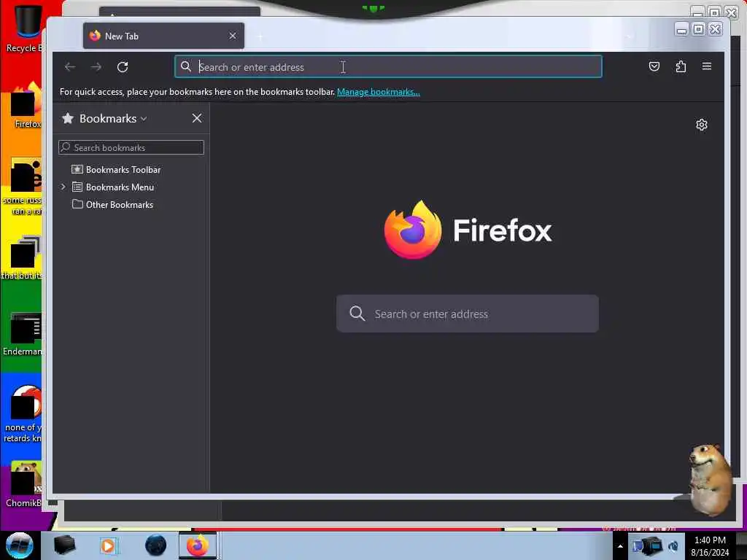Image resolution: width=747 pixels, height=560 pixels.
Task: Click the Search bookmarks field
Action: (131, 147)
